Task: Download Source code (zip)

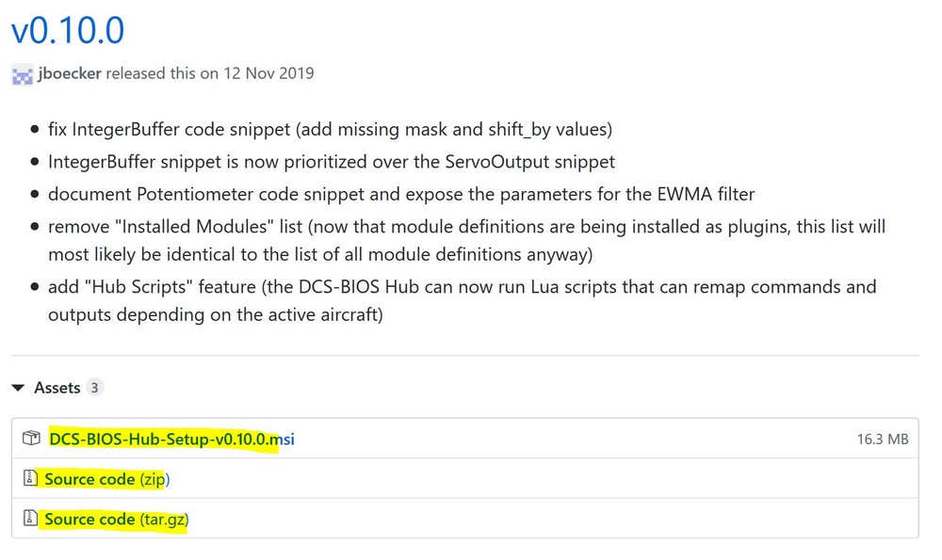Action: [x=106, y=479]
